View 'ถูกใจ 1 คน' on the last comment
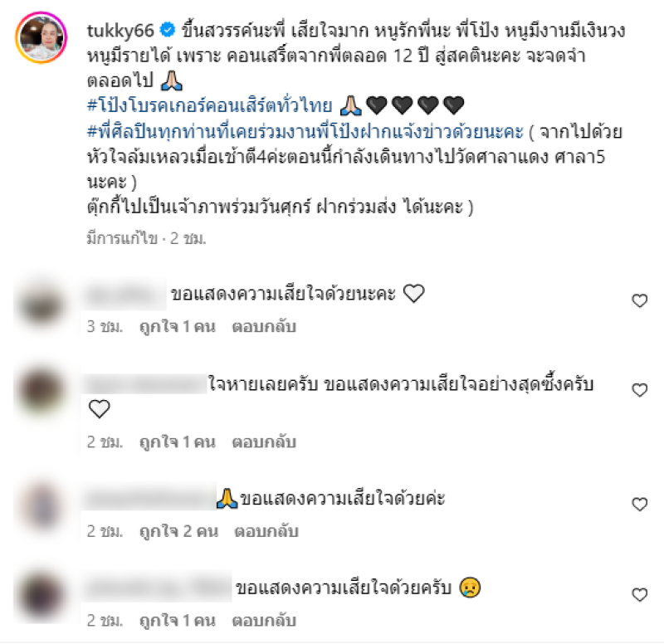This screenshot has width=664, height=644. 178,621
